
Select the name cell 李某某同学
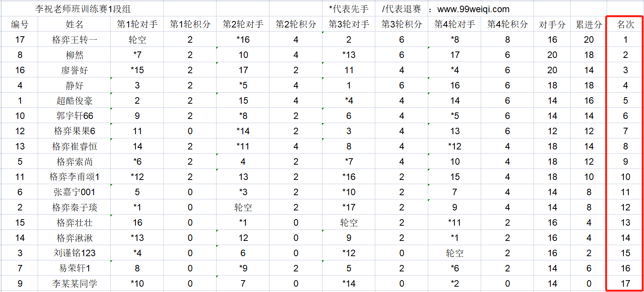tap(75, 284)
